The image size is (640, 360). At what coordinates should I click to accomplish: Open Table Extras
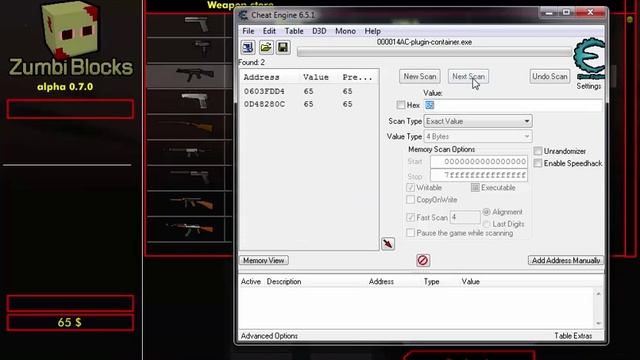pyautogui.click(x=573, y=336)
